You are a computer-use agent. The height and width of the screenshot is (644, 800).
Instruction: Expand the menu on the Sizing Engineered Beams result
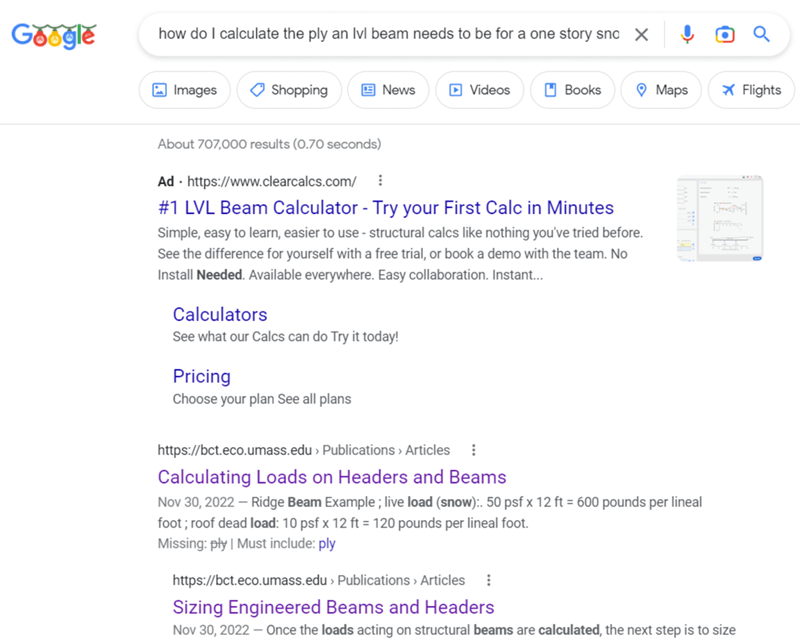pos(488,580)
